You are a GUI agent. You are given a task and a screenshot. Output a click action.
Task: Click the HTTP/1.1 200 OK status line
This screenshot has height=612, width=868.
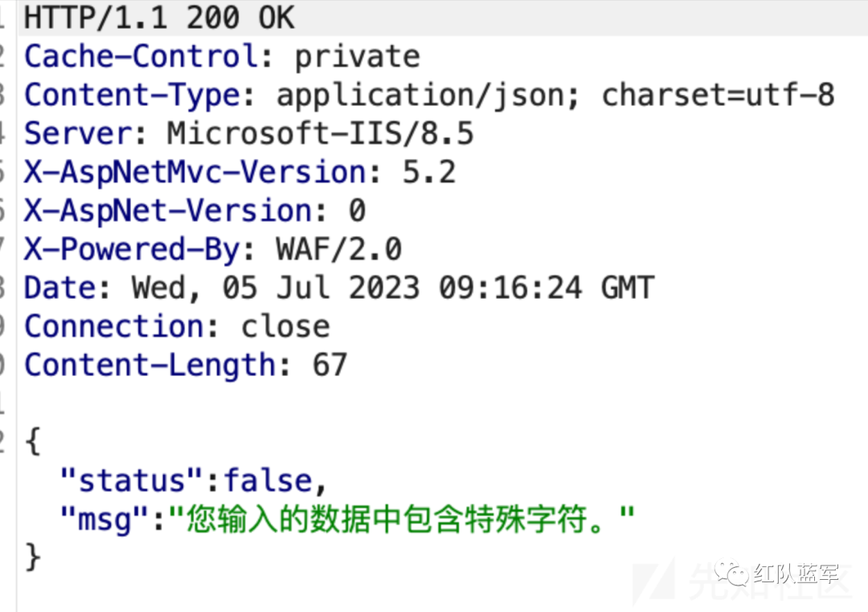tap(159, 17)
